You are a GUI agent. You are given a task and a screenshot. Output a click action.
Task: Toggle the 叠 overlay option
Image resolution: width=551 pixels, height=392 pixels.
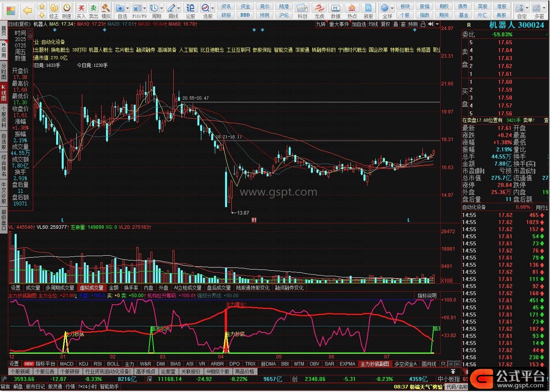396,24
